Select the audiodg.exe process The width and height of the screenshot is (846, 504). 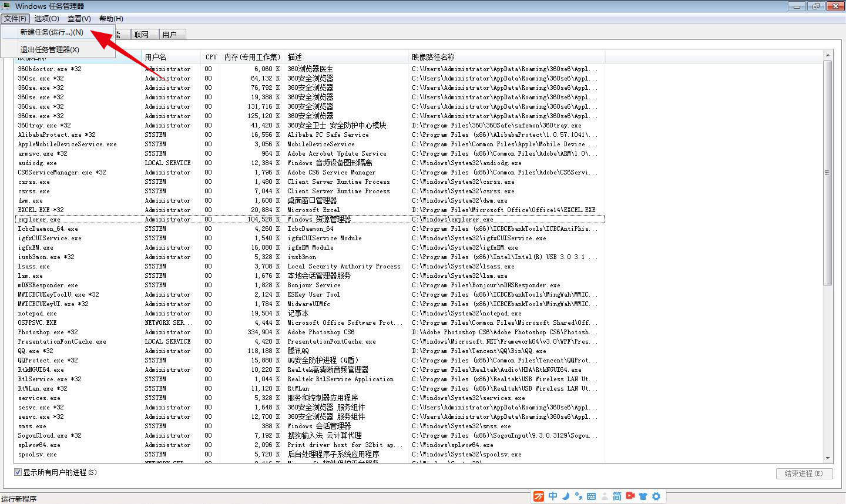[310, 163]
